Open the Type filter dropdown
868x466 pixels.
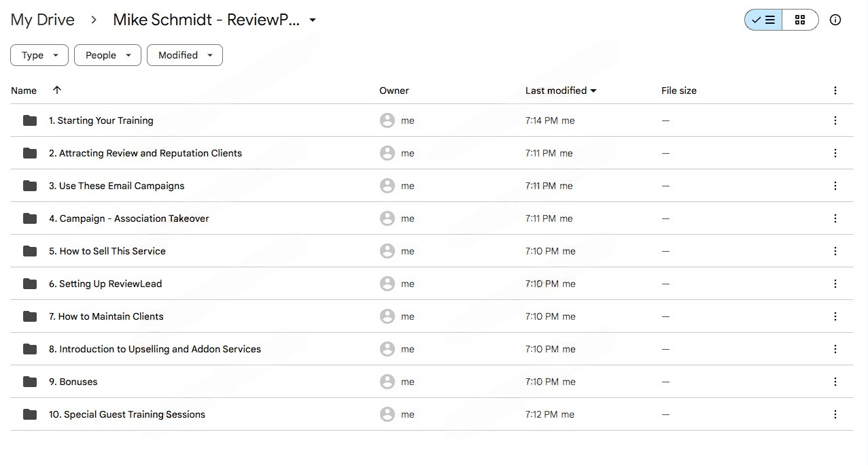(39, 55)
